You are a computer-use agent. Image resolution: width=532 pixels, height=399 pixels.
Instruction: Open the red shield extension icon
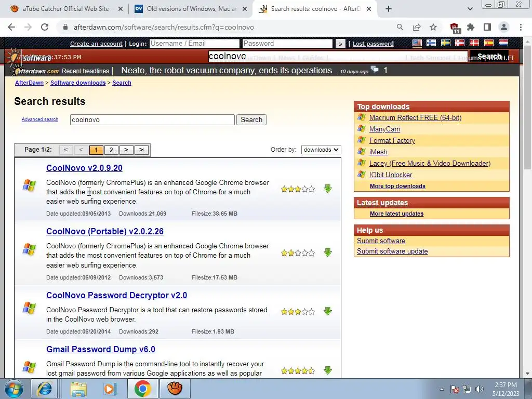pyautogui.click(x=455, y=28)
